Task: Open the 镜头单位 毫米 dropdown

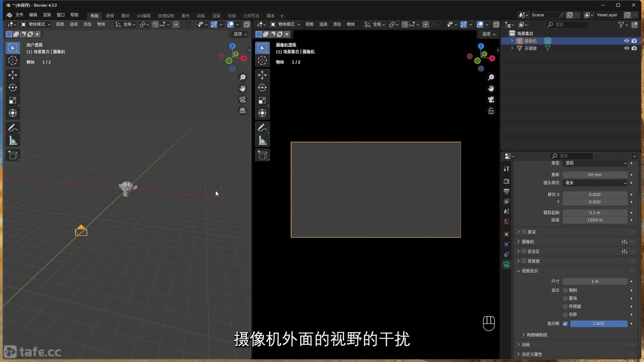Action: point(595,183)
